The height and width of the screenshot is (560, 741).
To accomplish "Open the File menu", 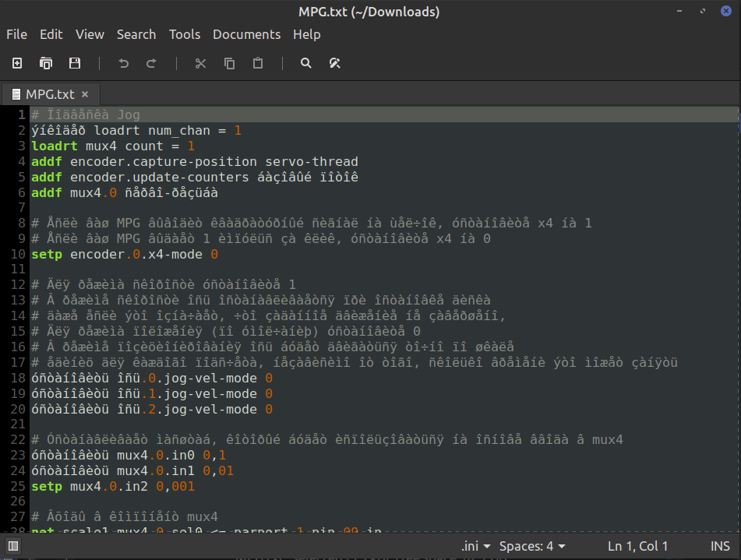I will (x=16, y=34).
